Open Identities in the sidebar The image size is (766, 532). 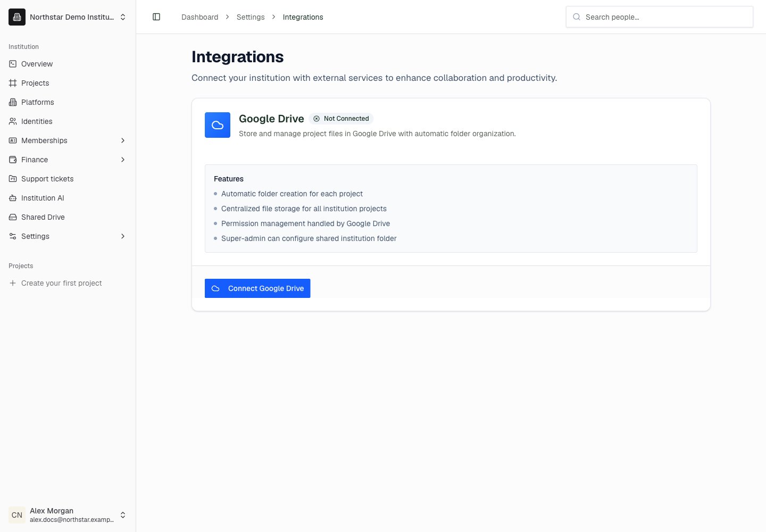(x=68, y=121)
